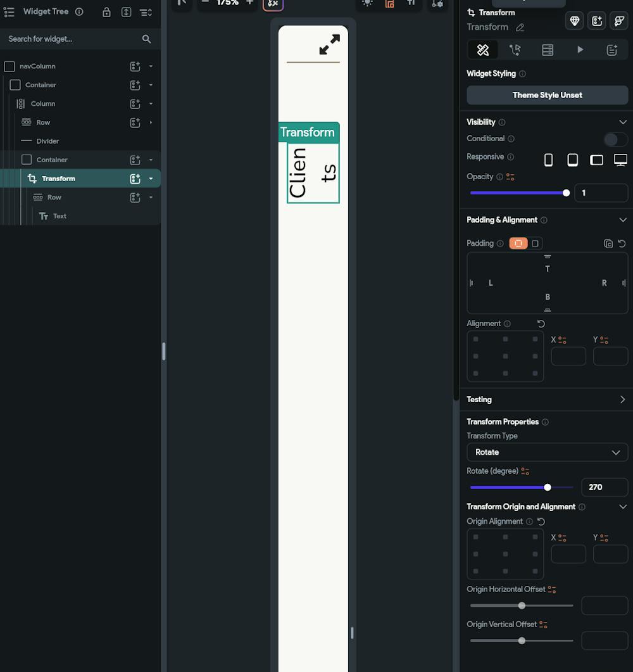Open the Actions tab icon
Viewport: 633px width, 672px height.
pos(515,49)
